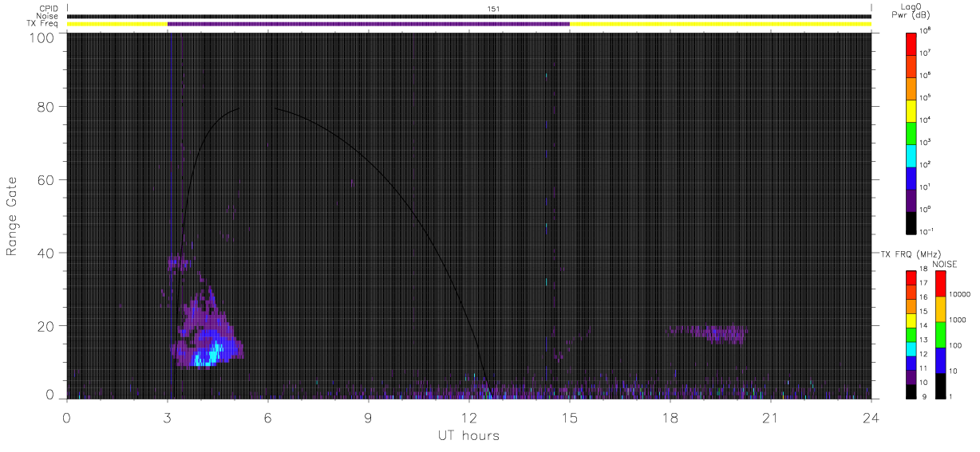Click the CPID value '151'
The height and width of the screenshot is (452, 980).
(x=494, y=8)
